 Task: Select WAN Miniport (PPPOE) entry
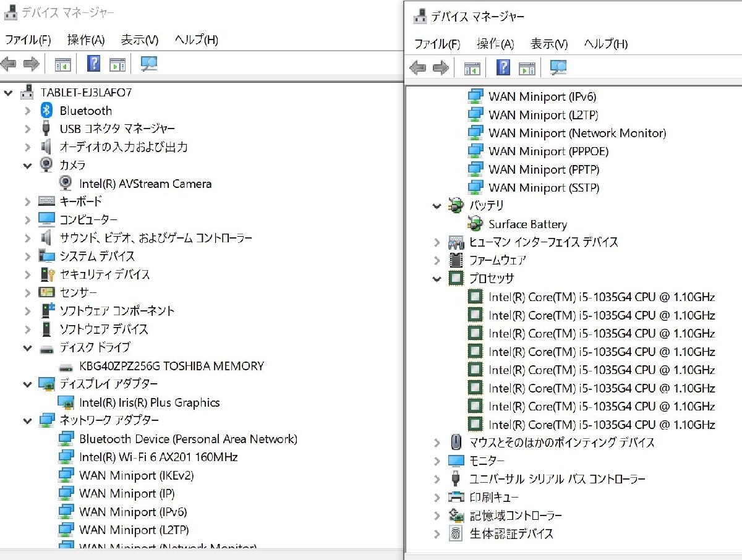pyautogui.click(x=548, y=151)
